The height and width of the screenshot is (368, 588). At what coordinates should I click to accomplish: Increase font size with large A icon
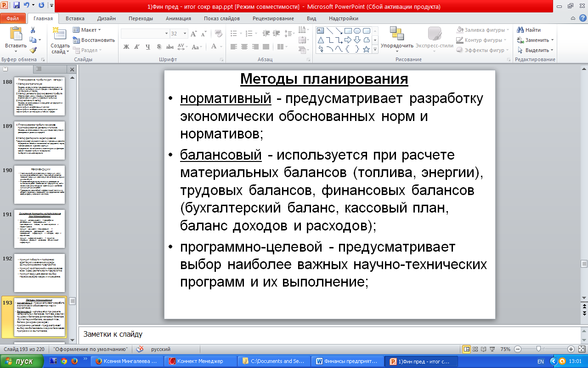click(193, 34)
